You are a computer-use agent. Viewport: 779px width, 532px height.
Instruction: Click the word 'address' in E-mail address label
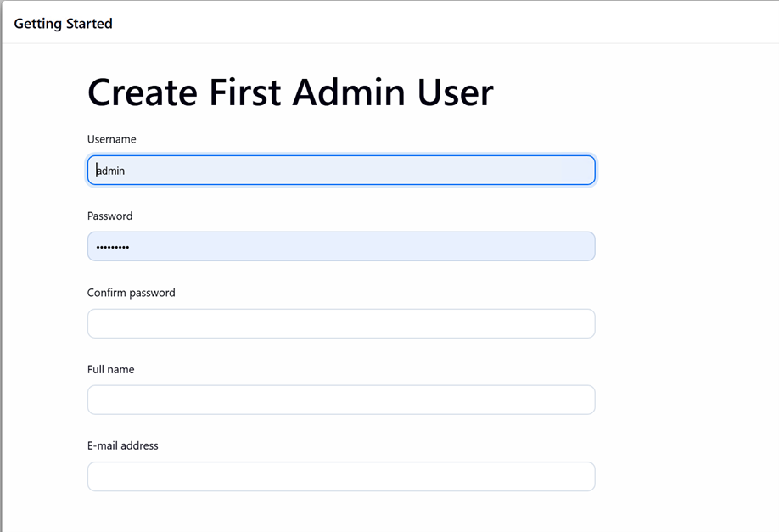[x=141, y=445]
